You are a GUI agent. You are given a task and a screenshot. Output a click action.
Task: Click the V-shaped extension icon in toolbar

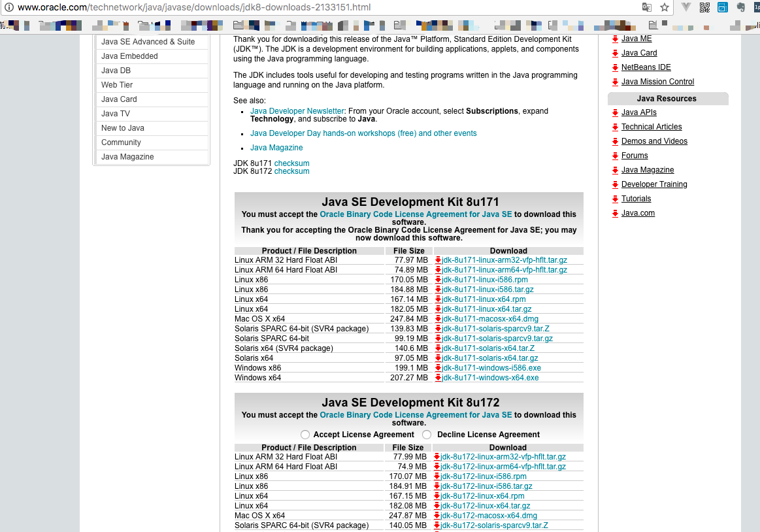(686, 7)
